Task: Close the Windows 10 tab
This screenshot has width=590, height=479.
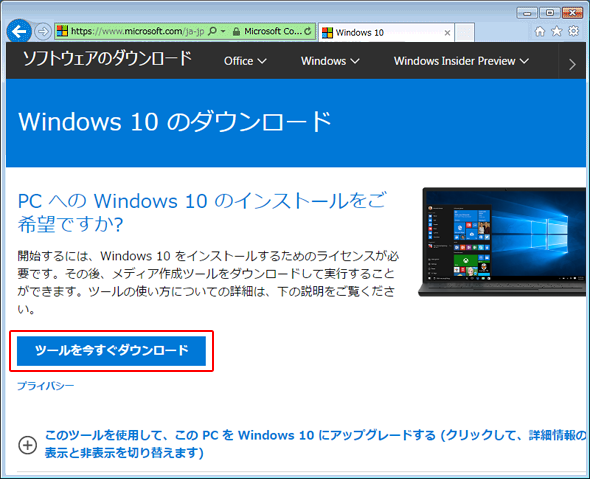Action: pyautogui.click(x=447, y=33)
